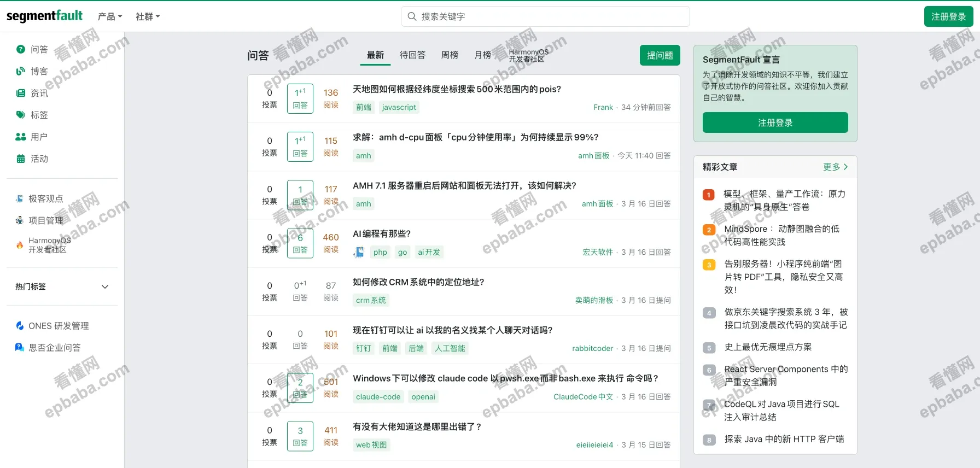Expand the 热门标签 section
This screenshot has height=468, width=980.
(62, 286)
